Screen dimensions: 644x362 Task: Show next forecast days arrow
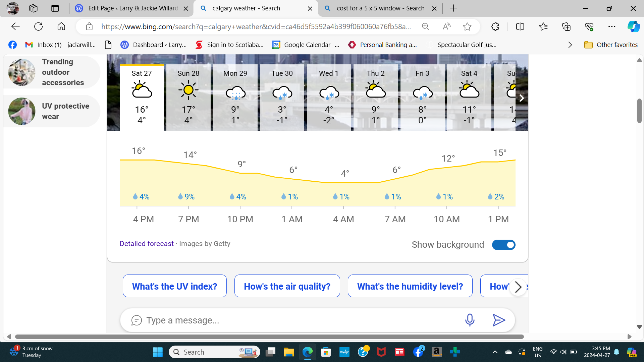pyautogui.click(x=521, y=98)
